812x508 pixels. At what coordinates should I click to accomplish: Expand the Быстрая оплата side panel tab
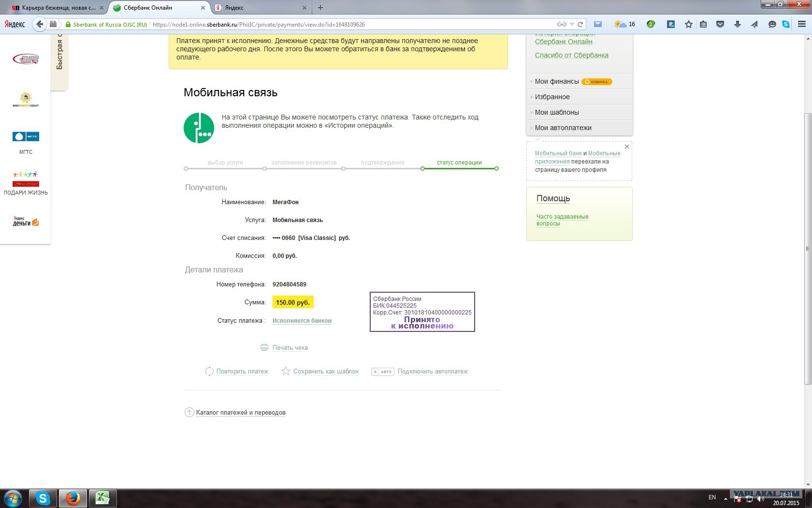pyautogui.click(x=59, y=62)
